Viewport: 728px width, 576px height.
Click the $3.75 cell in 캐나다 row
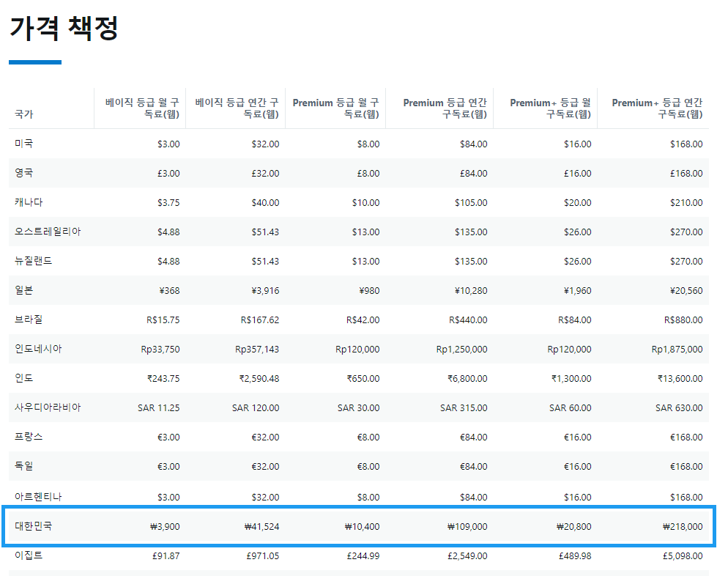(168, 202)
